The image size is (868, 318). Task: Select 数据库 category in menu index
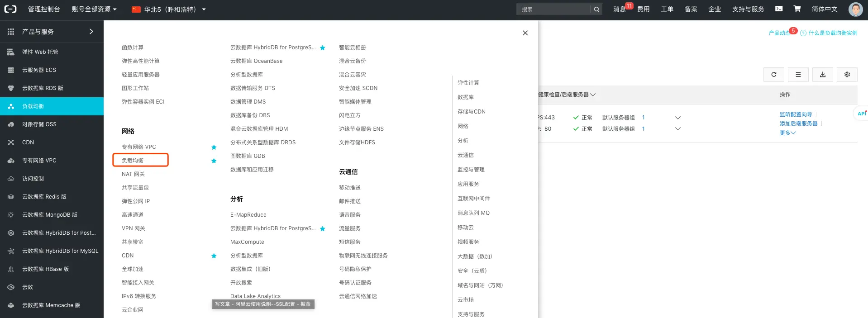click(x=466, y=97)
